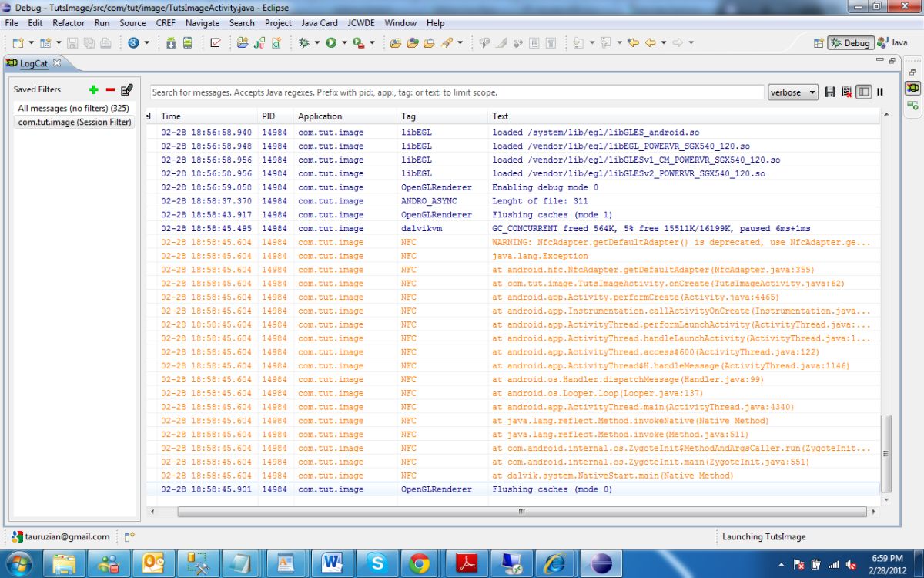Clear the LogCat log
This screenshot has height=578, width=924.
847,92
